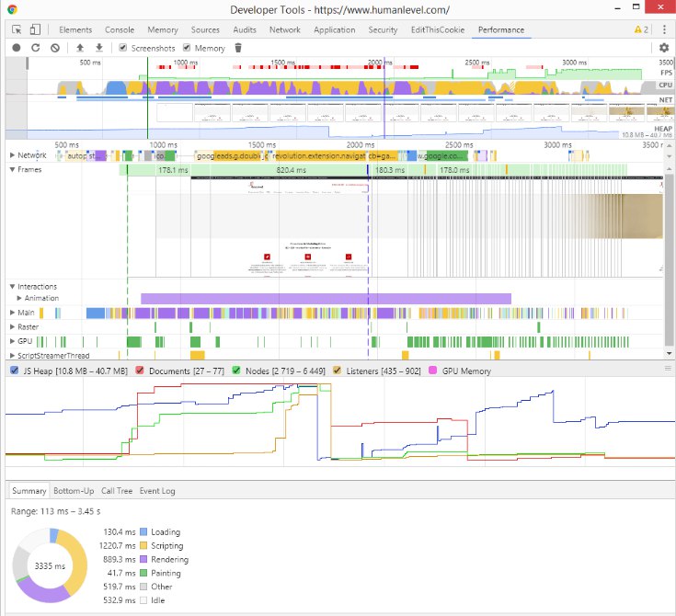676x616 pixels.
Task: Save the profile with the download arrow
Action: tap(99, 48)
